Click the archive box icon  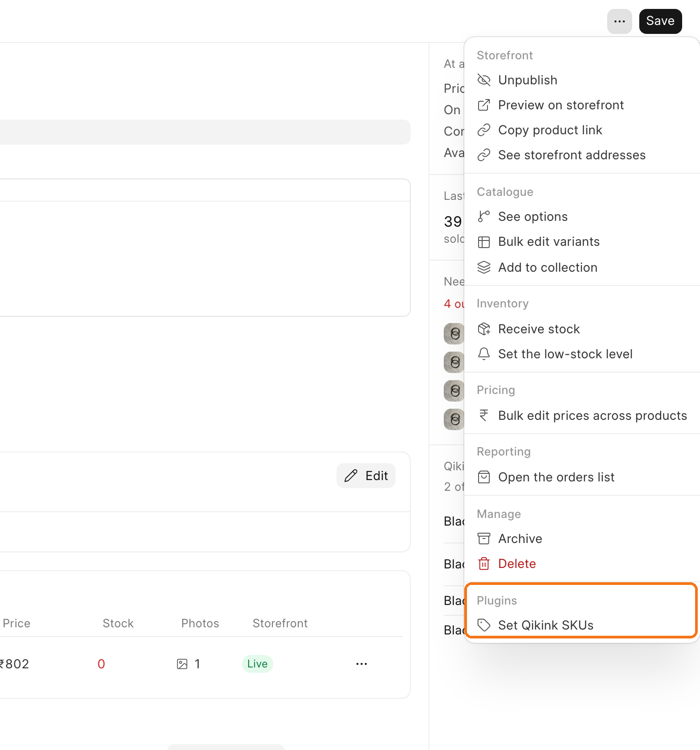[x=484, y=539]
